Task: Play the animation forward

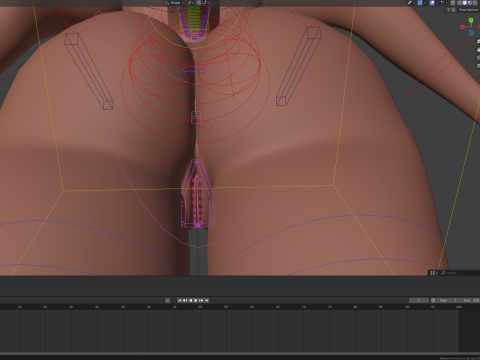Action: tap(196, 300)
